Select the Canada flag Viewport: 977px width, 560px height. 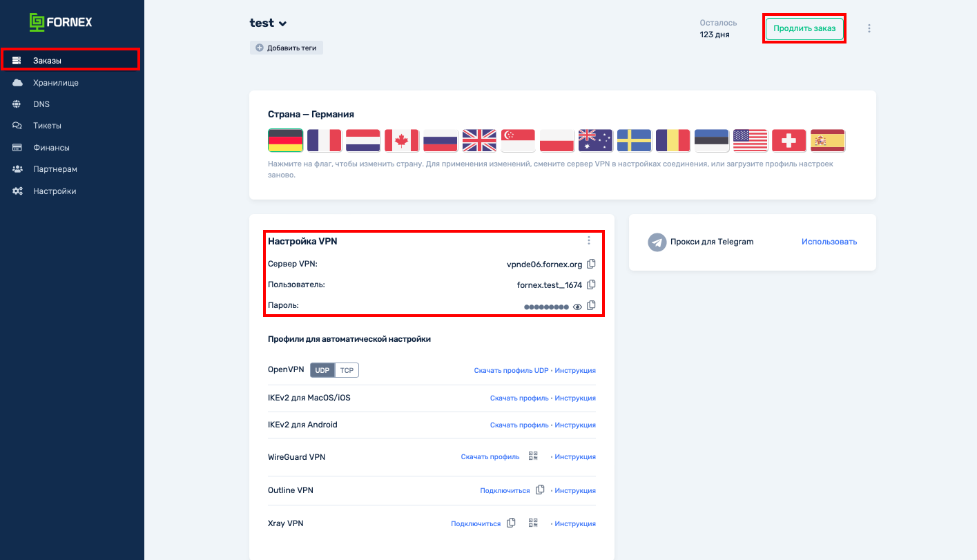[x=401, y=141]
